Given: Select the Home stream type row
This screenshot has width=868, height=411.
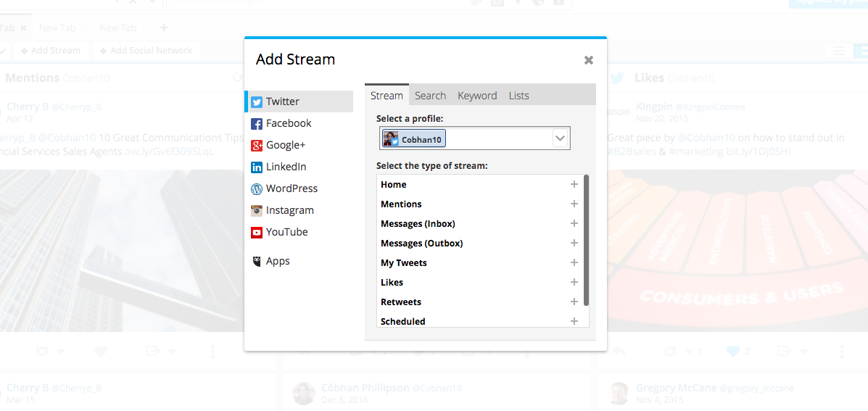Looking at the screenshot, I should click(x=480, y=185).
